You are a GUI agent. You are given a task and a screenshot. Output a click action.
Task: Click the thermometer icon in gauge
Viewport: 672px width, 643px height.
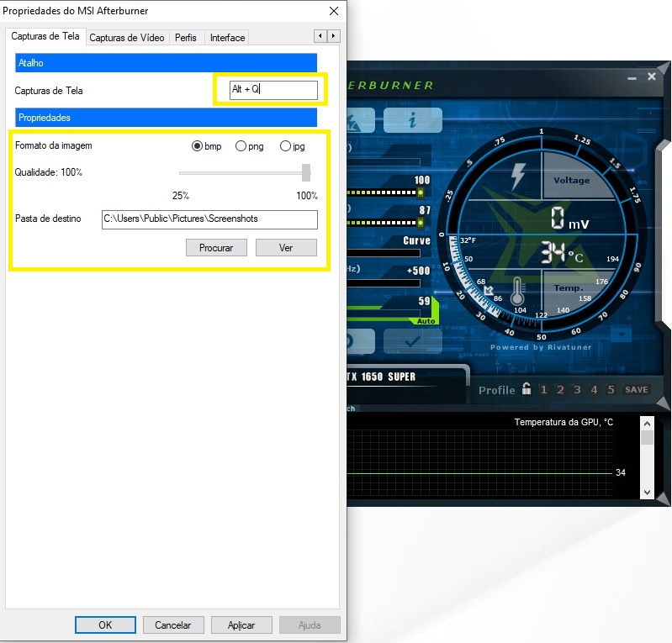(517, 292)
